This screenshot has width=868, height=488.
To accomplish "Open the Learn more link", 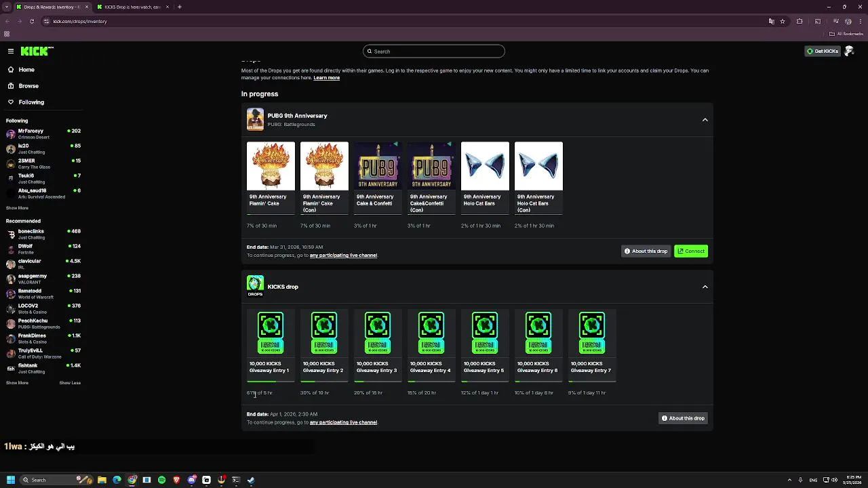I will point(326,78).
